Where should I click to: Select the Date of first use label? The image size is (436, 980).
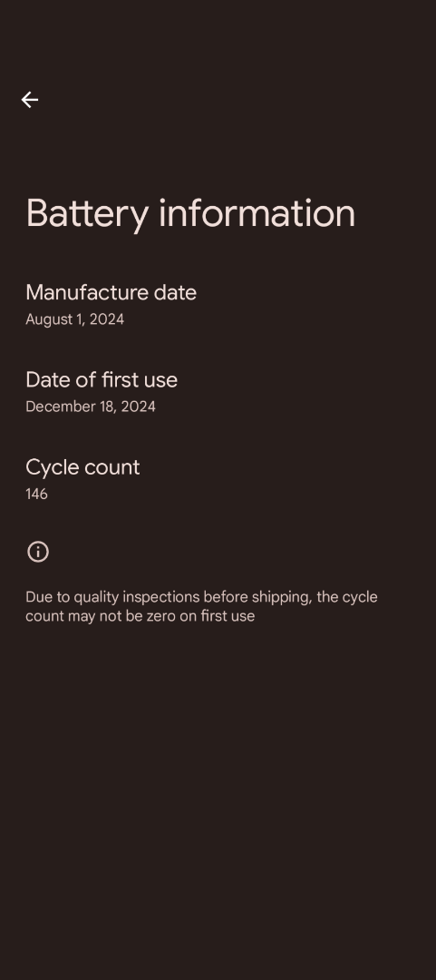tap(102, 380)
